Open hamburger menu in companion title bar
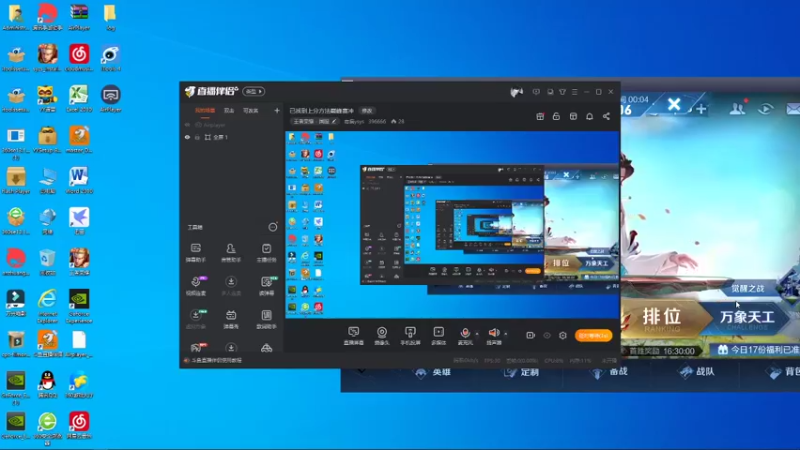 (574, 92)
